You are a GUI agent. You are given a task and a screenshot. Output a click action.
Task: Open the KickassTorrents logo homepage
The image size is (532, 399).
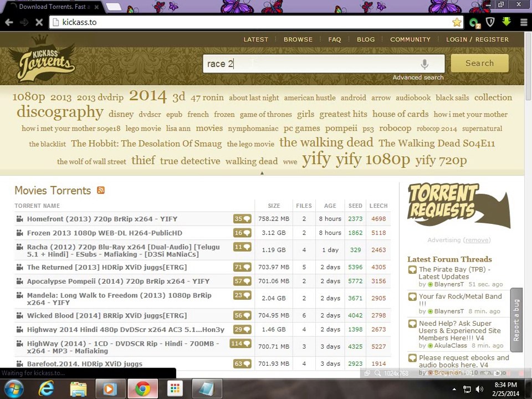[43, 59]
